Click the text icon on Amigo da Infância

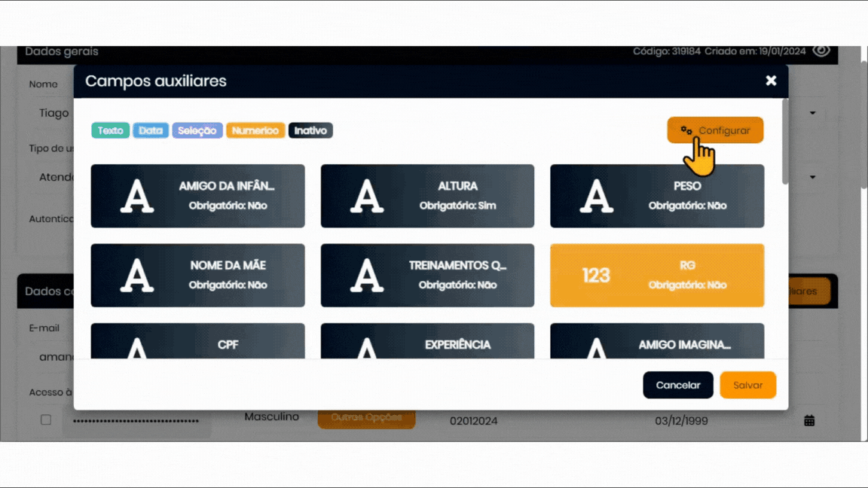(137, 196)
